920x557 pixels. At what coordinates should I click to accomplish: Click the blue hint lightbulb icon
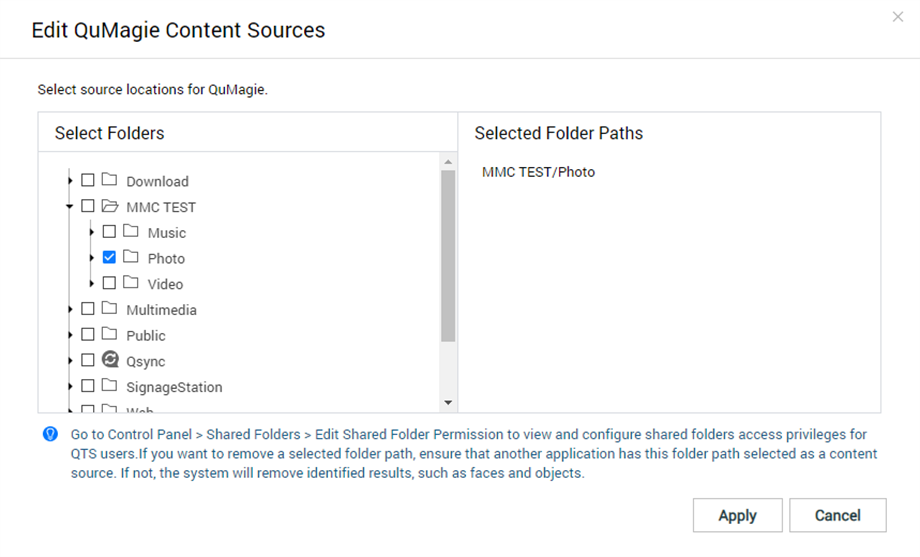50,435
